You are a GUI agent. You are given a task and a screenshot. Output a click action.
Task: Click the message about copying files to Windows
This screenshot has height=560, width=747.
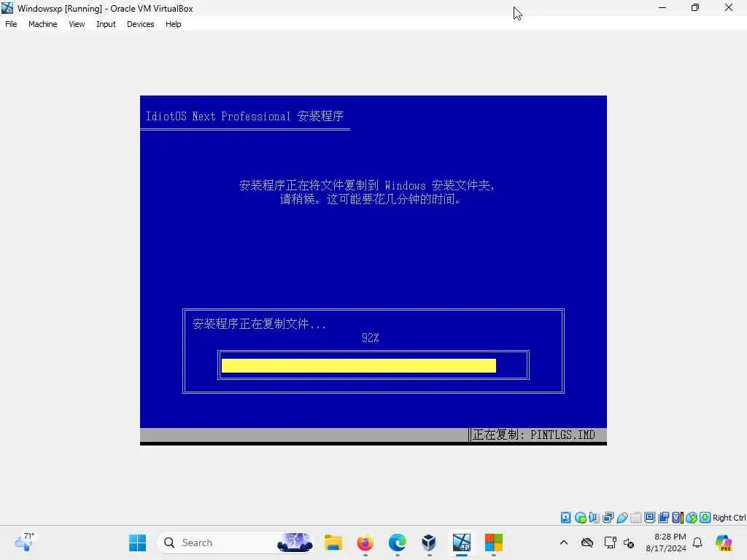click(367, 192)
